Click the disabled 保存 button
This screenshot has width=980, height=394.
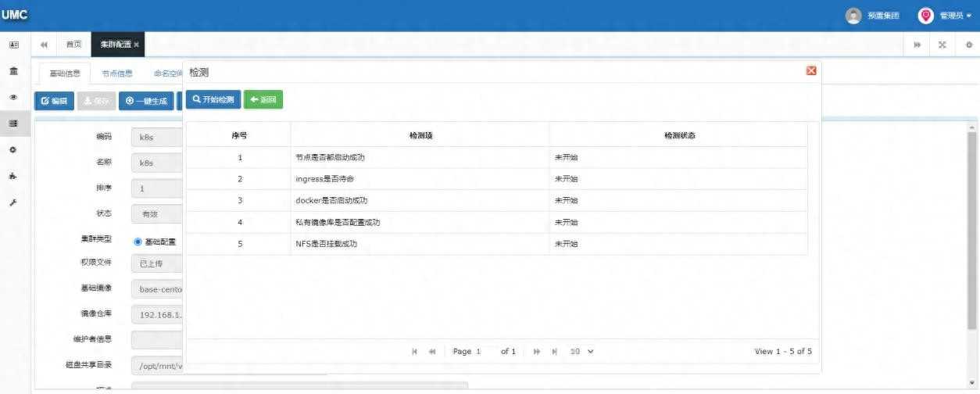(96, 101)
